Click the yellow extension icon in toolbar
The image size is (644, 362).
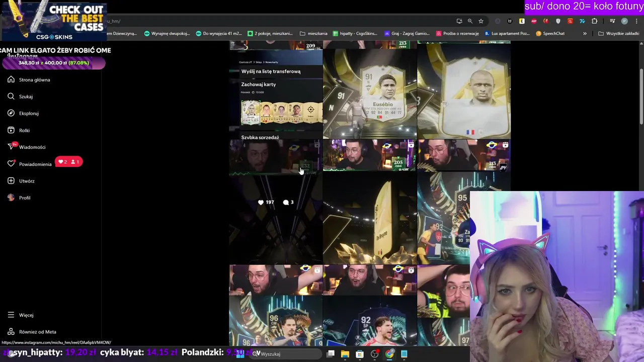pos(522,21)
